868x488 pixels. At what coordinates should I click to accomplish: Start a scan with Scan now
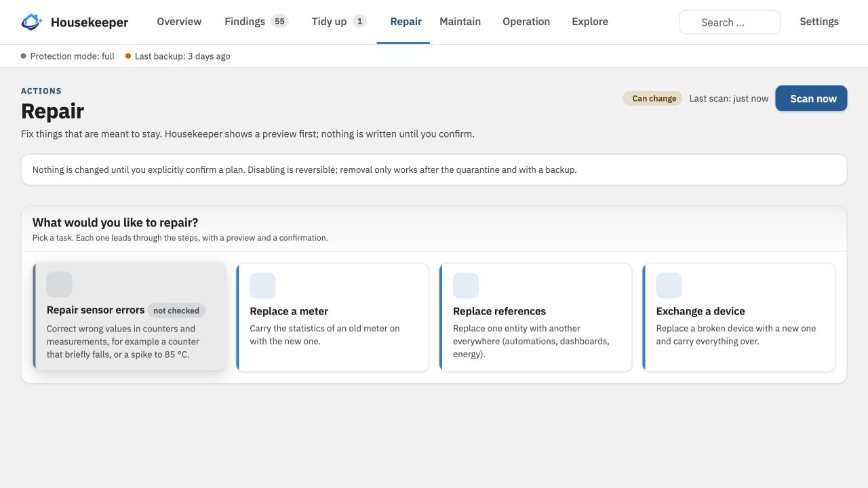812,98
